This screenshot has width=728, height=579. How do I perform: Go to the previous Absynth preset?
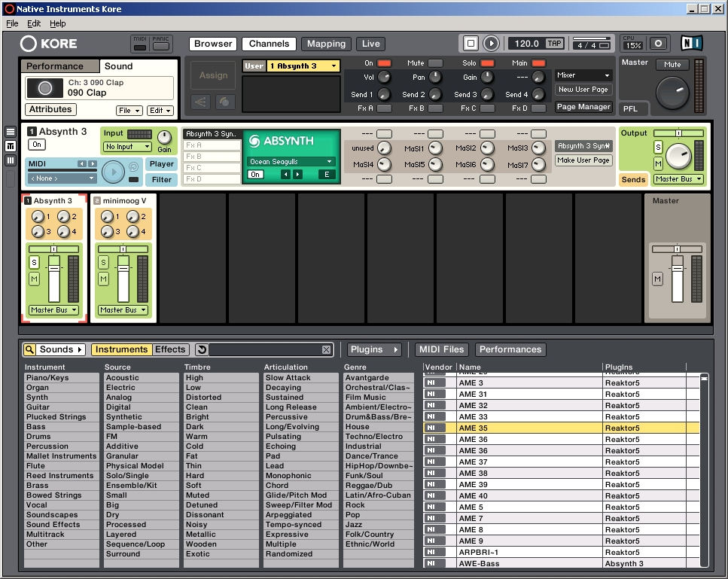pyautogui.click(x=285, y=175)
